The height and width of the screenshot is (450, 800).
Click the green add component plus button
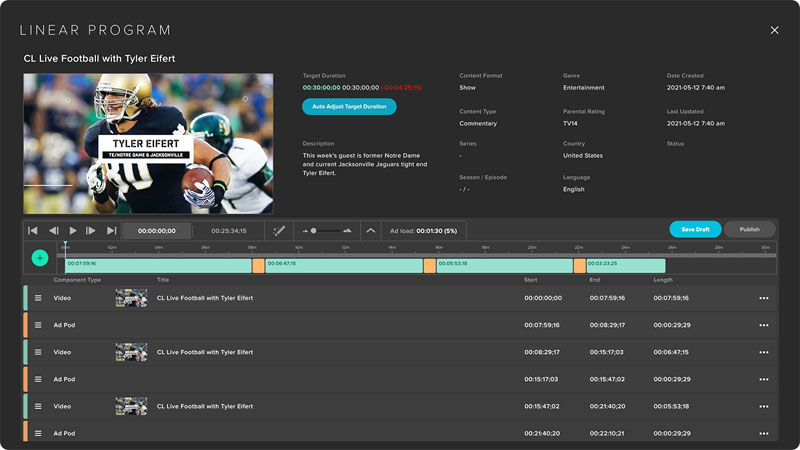click(x=40, y=258)
